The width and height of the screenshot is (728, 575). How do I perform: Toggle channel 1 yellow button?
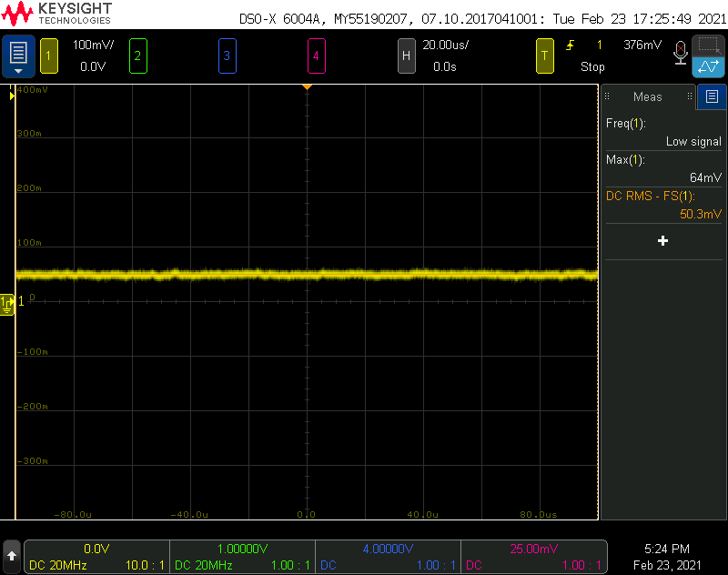point(49,55)
